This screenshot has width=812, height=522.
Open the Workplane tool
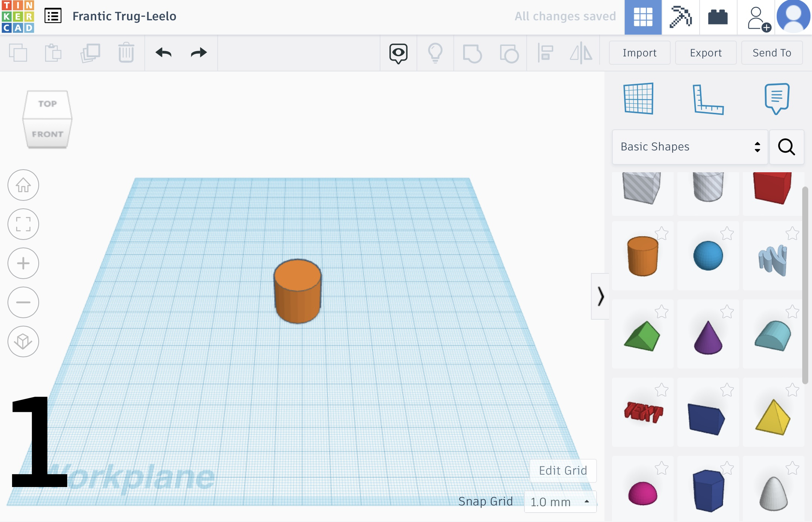(638, 99)
